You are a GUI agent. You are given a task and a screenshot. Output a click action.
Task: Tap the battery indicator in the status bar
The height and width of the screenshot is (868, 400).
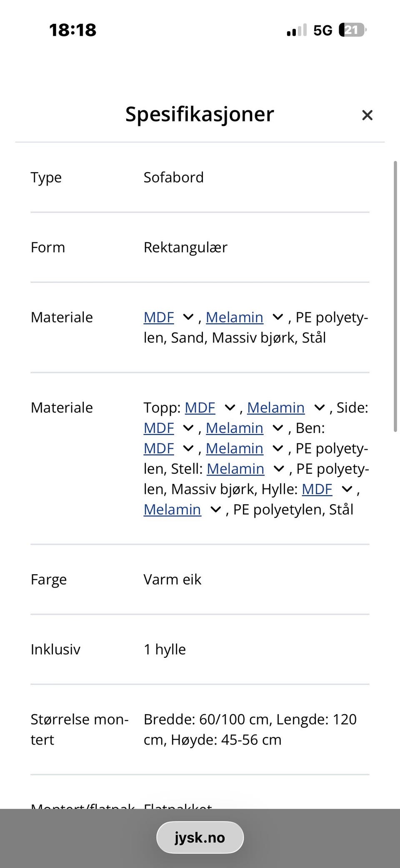[x=352, y=30]
